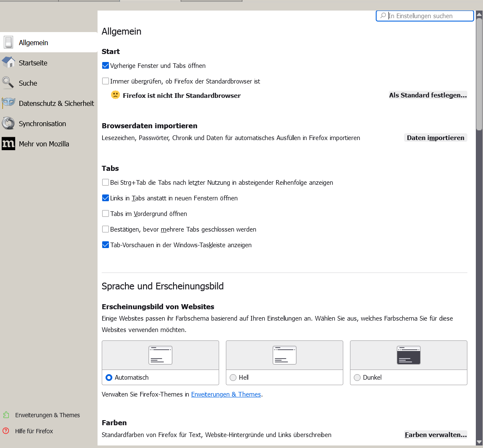The width and height of the screenshot is (483, 448).
Task: Click the 'Sprache und Erscheinungsbild' heading
Action: (162, 286)
